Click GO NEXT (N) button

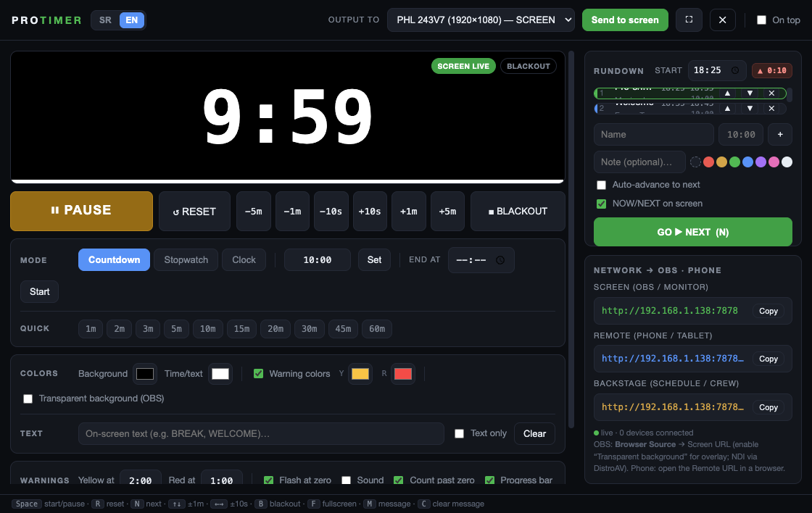click(693, 232)
